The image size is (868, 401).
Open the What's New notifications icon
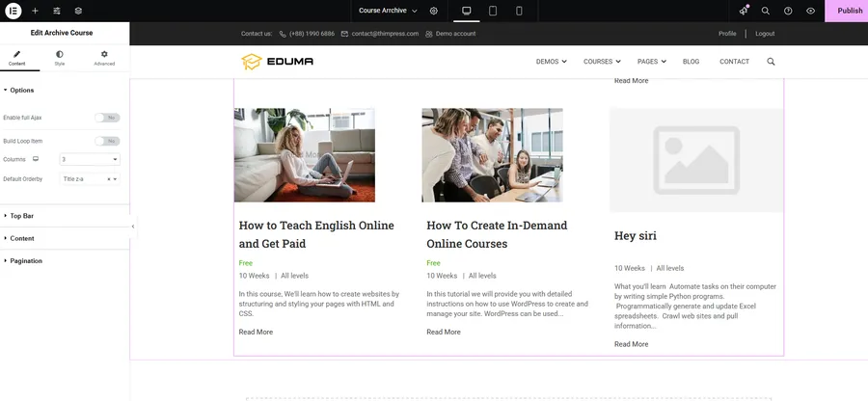pos(744,11)
